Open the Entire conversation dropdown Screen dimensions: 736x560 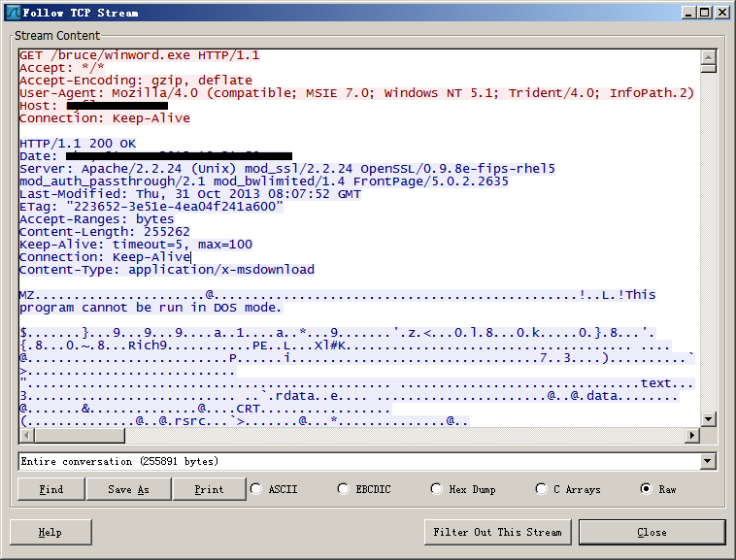[x=359, y=461]
